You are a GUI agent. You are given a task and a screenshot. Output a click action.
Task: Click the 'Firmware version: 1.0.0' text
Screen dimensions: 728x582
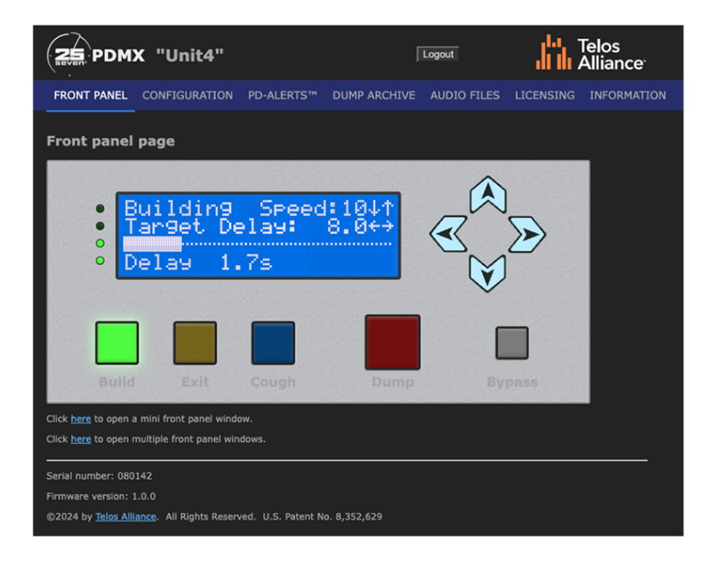[101, 496]
